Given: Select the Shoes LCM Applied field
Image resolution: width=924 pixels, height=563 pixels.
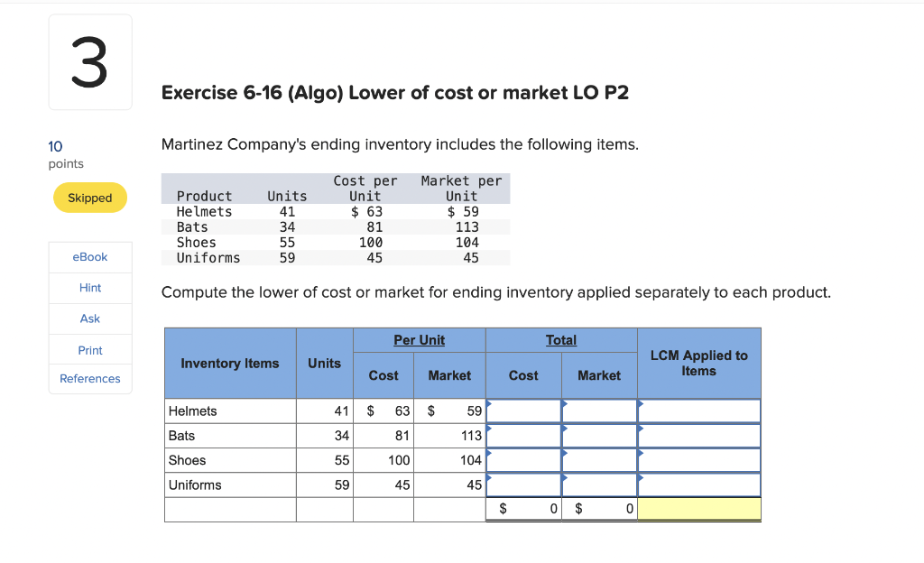Looking at the screenshot, I should click(698, 460).
